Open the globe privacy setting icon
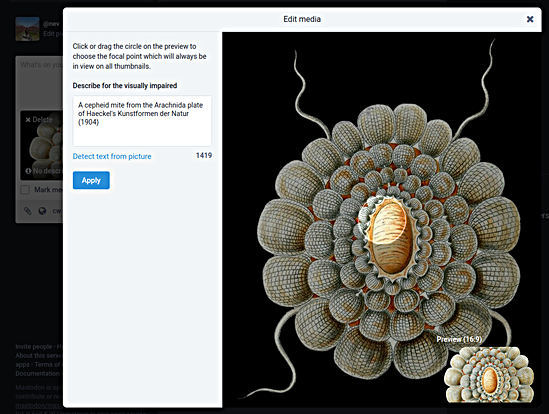Screen dimensions: 549x414 coord(42,211)
